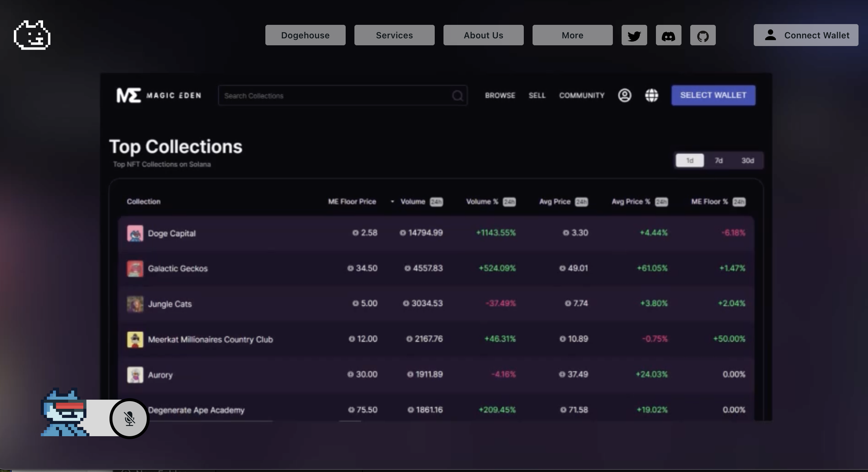Viewport: 868px width, 472px height.
Task: Open the GitHub icon link
Action: 703,35
